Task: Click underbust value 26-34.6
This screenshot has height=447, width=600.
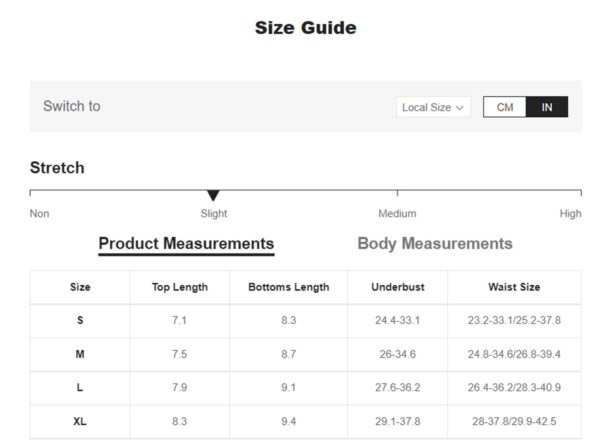Action: coord(398,354)
